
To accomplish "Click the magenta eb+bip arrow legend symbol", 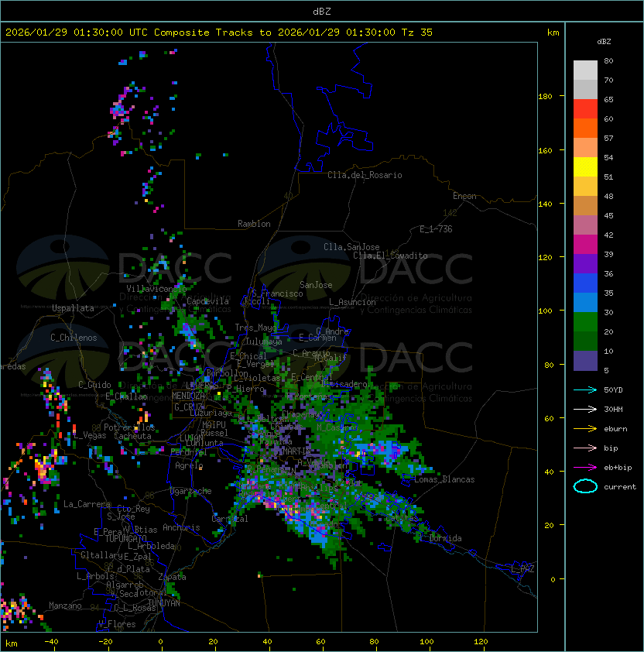I will pos(585,468).
